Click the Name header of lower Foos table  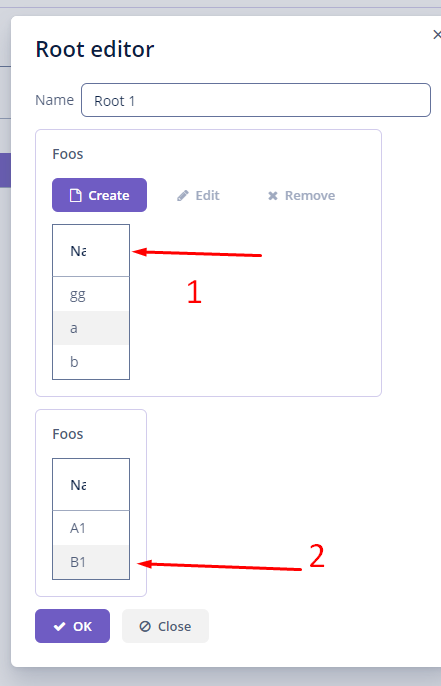click(91, 485)
